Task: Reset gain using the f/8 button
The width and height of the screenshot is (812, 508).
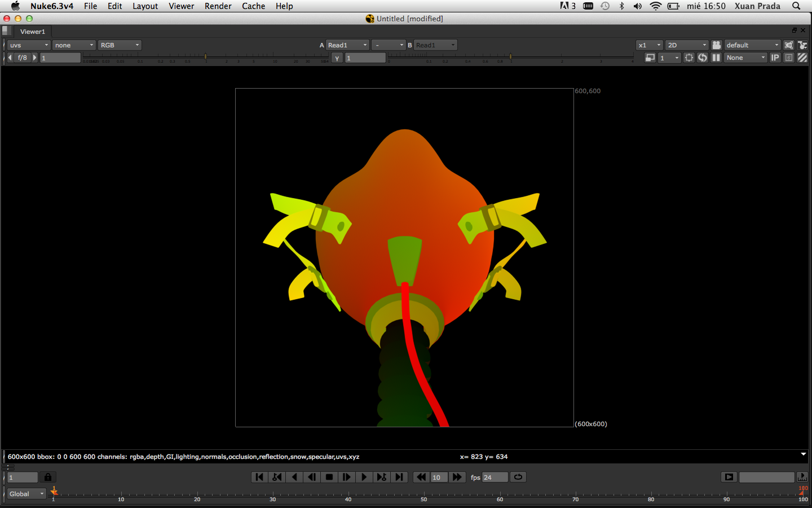Action: pos(23,58)
